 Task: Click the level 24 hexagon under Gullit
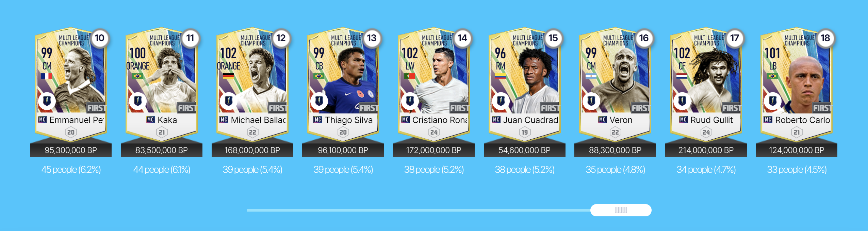coord(706,132)
